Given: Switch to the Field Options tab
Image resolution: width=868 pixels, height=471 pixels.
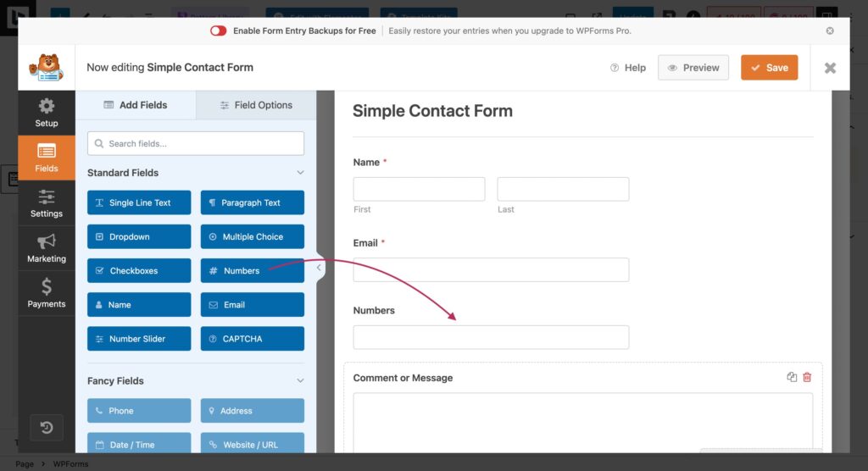Looking at the screenshot, I should tap(256, 105).
